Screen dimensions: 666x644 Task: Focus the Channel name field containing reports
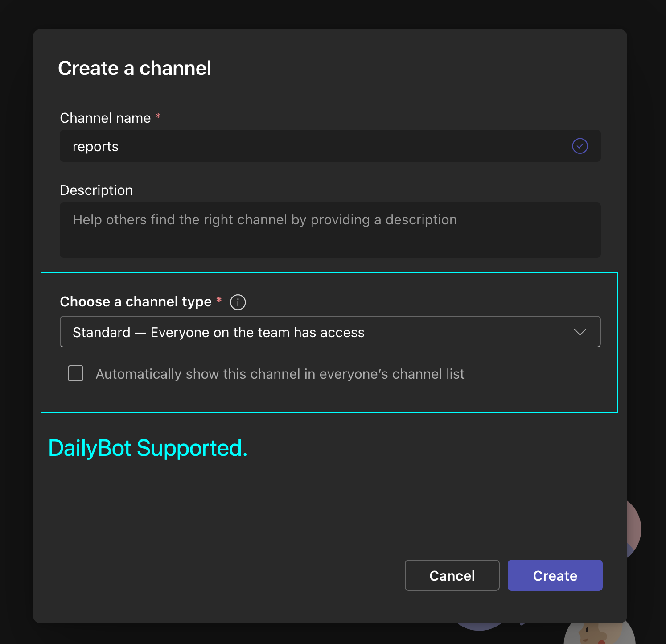312,146
